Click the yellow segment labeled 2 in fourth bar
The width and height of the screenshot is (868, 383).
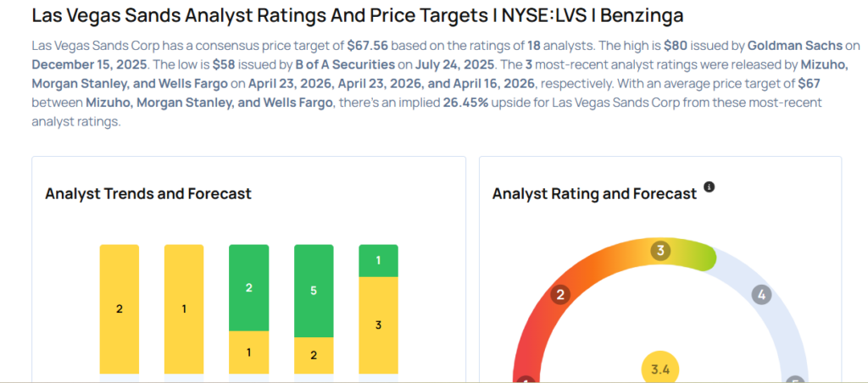(x=314, y=355)
